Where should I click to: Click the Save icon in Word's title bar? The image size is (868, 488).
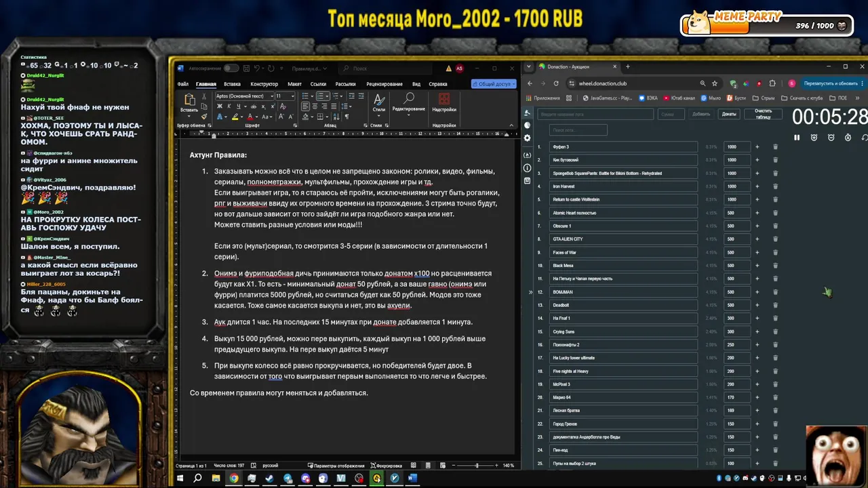(x=246, y=68)
